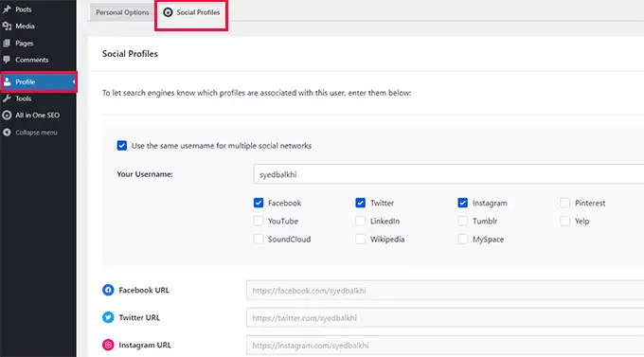The height and width of the screenshot is (357, 644).
Task: Uncheck the Twitter checkbox
Action: click(x=360, y=203)
